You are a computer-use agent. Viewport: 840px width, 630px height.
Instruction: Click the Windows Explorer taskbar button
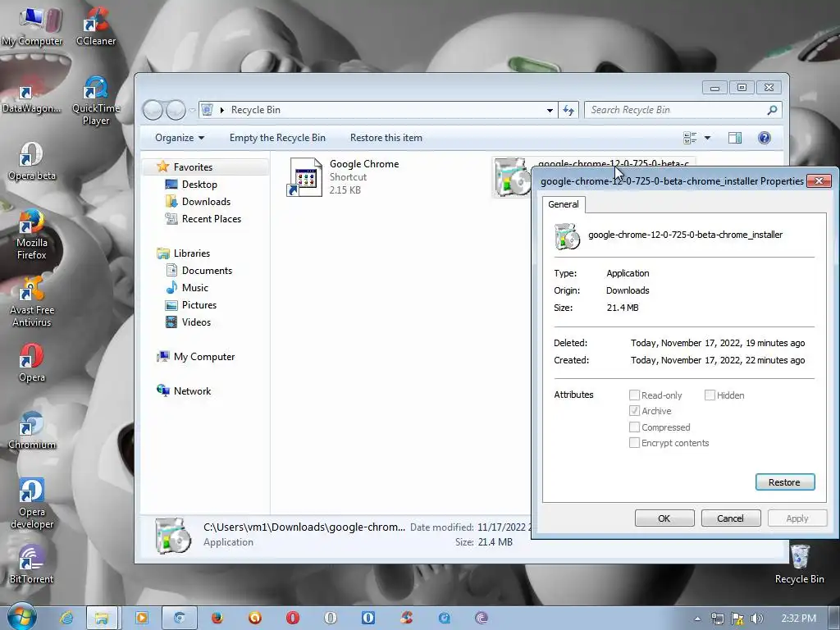click(101, 618)
